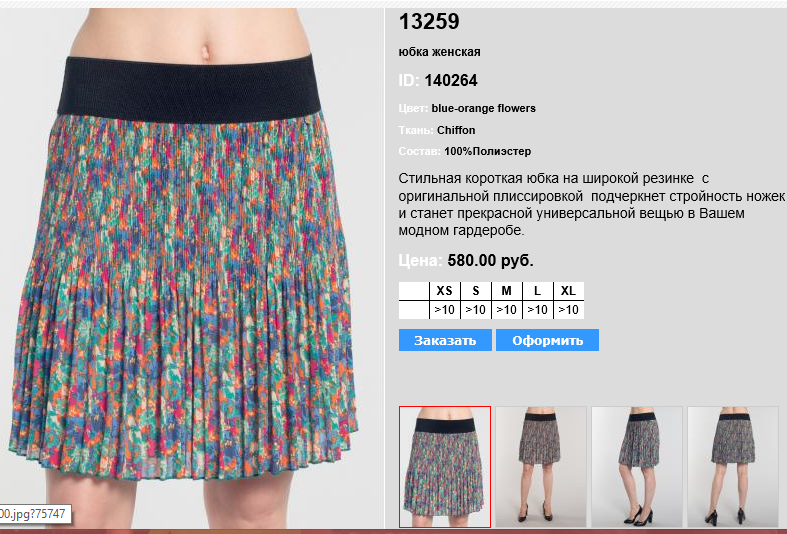Choose the L size column header

[x=538, y=291]
